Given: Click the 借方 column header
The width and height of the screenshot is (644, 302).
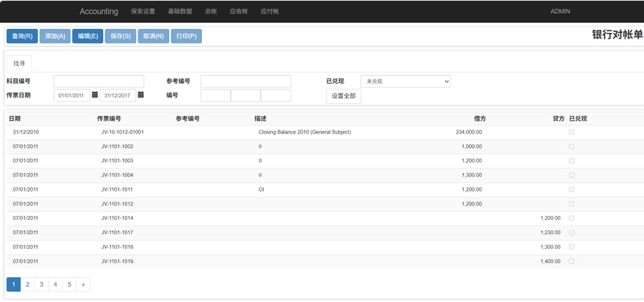Looking at the screenshot, I should coord(480,118).
